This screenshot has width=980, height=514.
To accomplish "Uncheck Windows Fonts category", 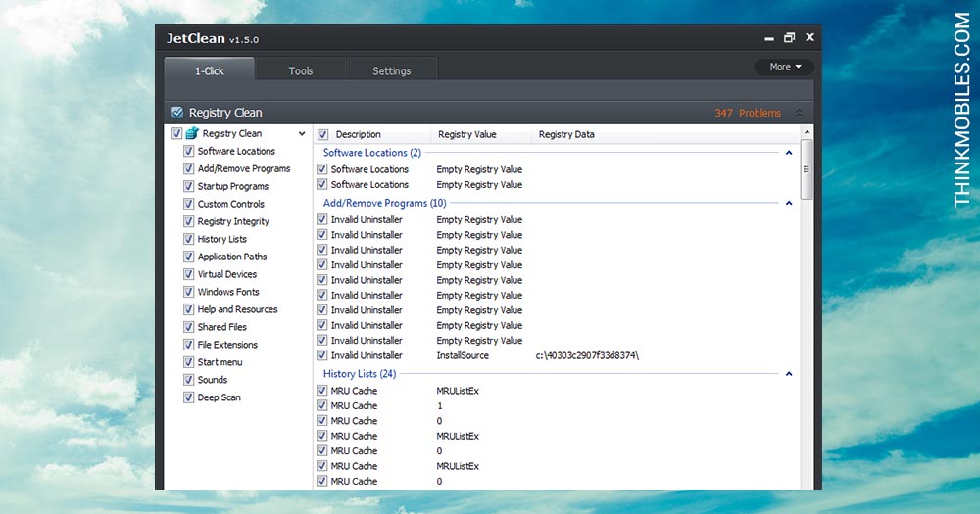I will pyautogui.click(x=188, y=292).
